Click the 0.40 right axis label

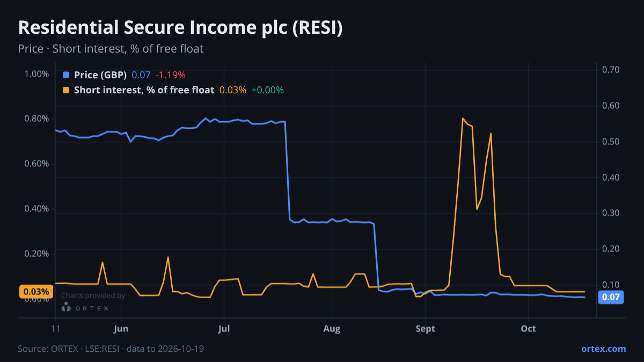coord(611,177)
